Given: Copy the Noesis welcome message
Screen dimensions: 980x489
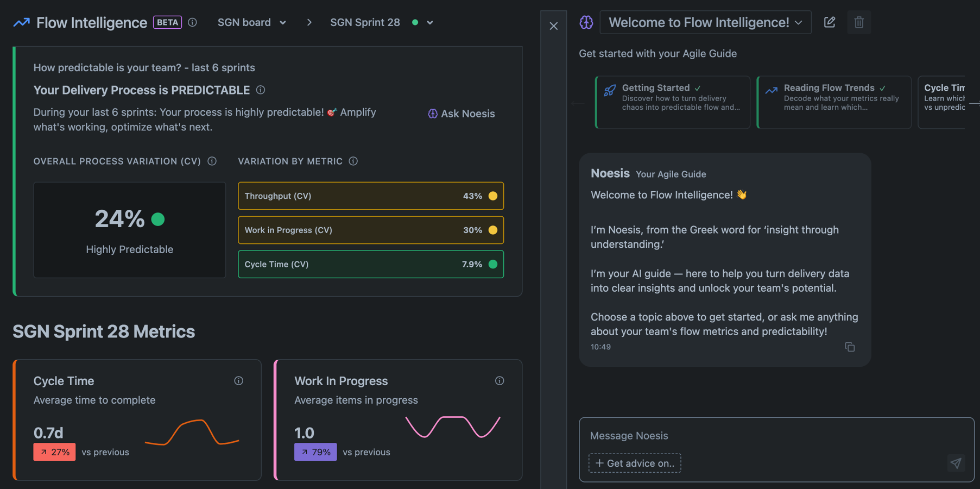Looking at the screenshot, I should point(850,347).
